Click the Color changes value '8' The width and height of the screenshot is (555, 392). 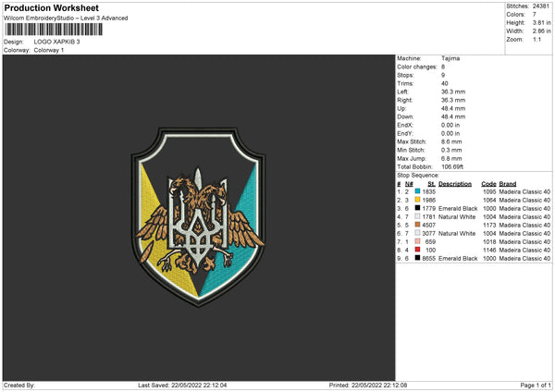click(443, 67)
